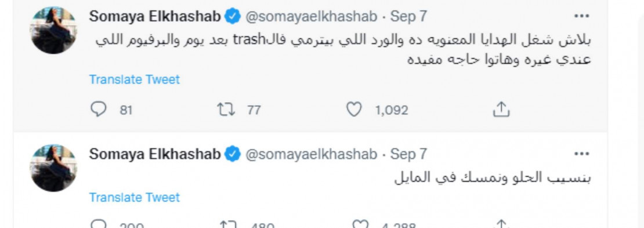The image size is (644, 228).
Task: Open the Sep 7 timestamp of second tweet
Action: [408, 154]
